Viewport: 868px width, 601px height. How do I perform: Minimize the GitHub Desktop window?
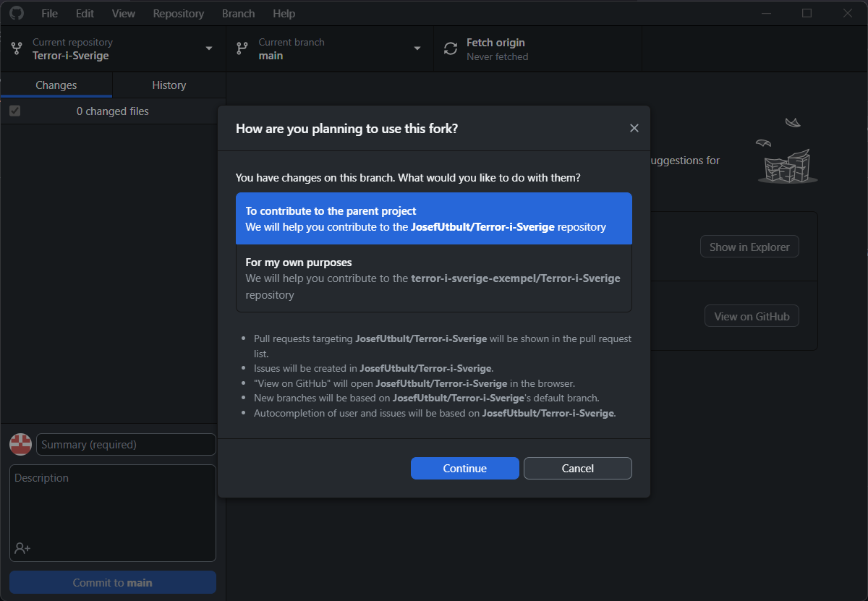pos(767,13)
